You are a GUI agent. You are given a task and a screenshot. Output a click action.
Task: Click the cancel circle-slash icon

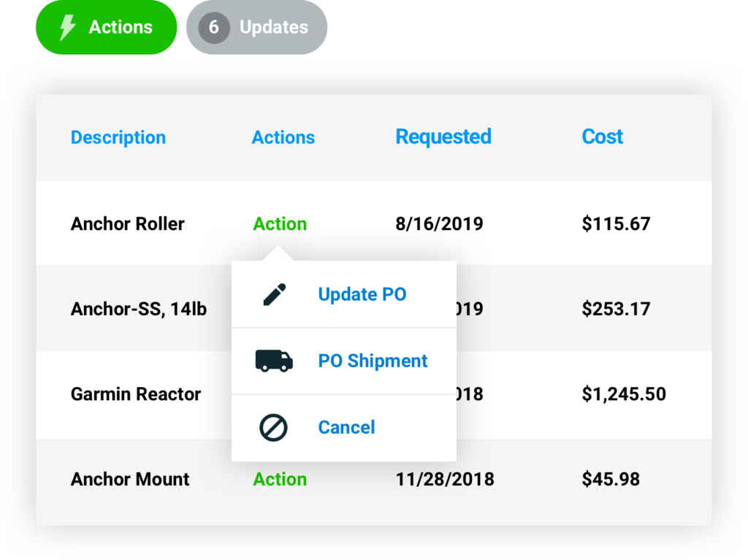[274, 428]
